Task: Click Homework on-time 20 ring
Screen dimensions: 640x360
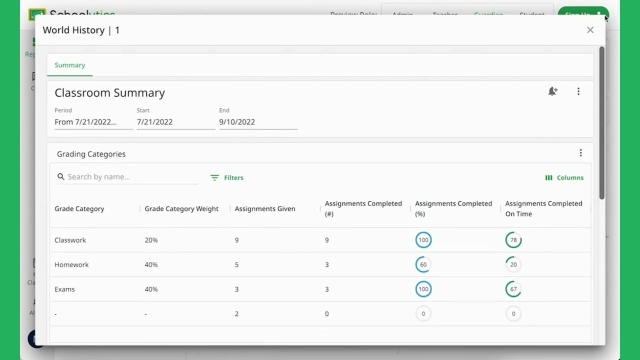Action: click(513, 264)
